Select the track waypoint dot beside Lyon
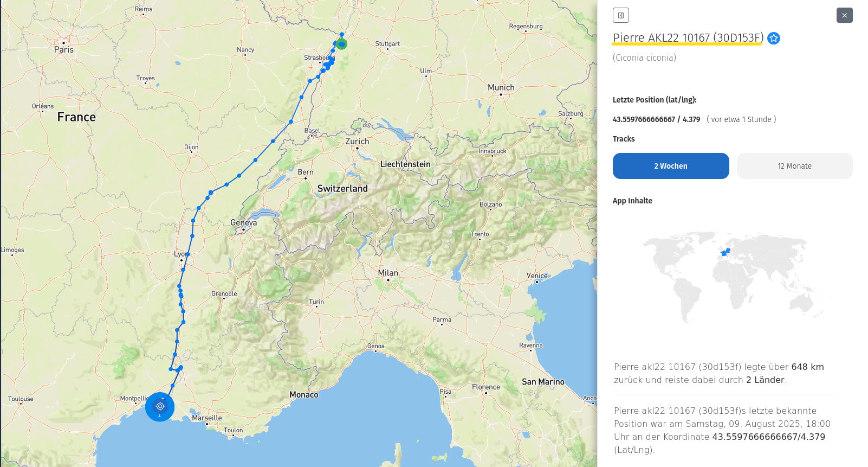Image resolution: width=868 pixels, height=467 pixels. (x=187, y=254)
